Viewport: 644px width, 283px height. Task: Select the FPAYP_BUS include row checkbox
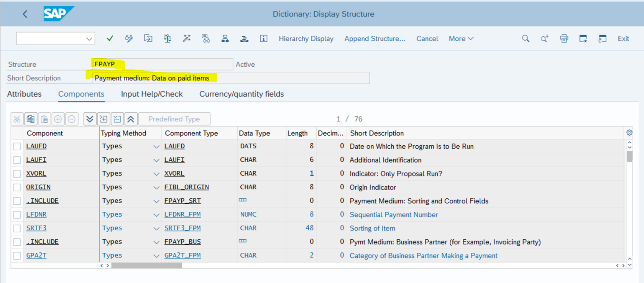point(17,242)
